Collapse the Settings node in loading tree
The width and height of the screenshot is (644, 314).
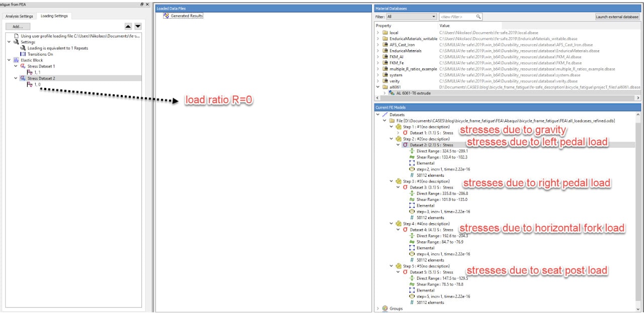pyautogui.click(x=9, y=42)
